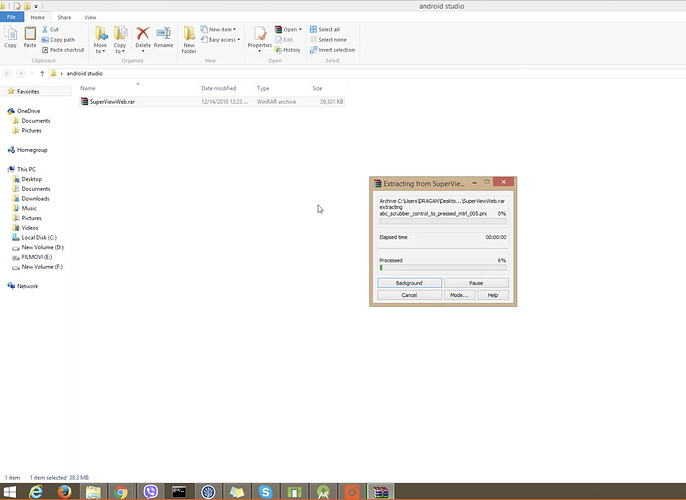Open the New item dropdown

[x=218, y=29]
